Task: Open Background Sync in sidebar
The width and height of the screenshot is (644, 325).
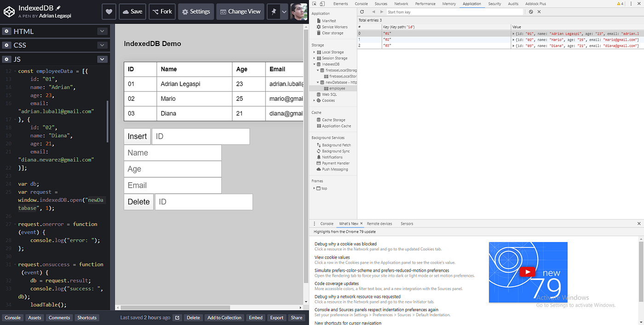Action: (x=336, y=151)
